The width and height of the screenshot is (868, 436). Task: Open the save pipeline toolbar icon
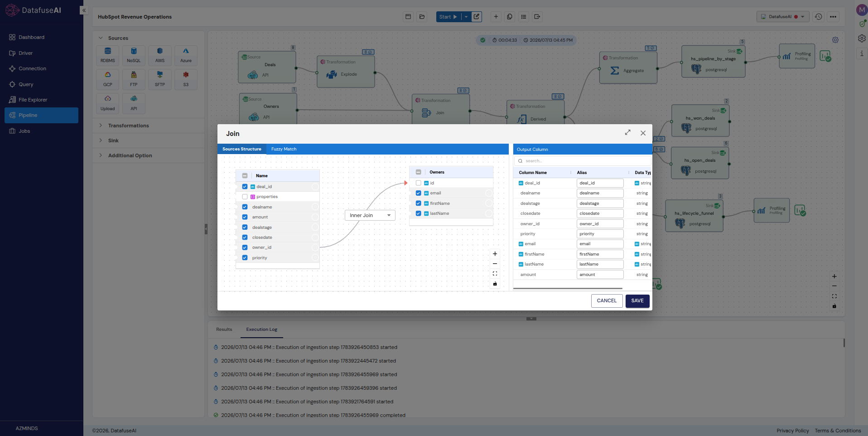(408, 17)
